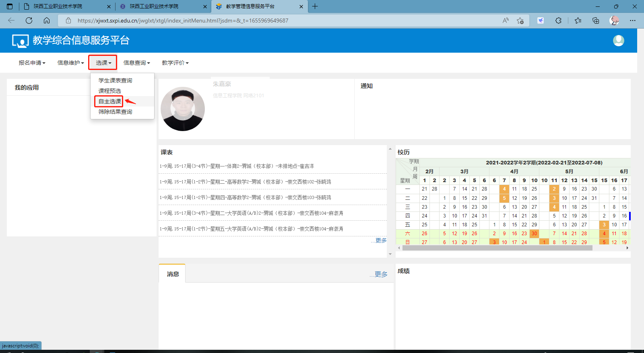Open the browser settings ellipsis menu

(633, 21)
